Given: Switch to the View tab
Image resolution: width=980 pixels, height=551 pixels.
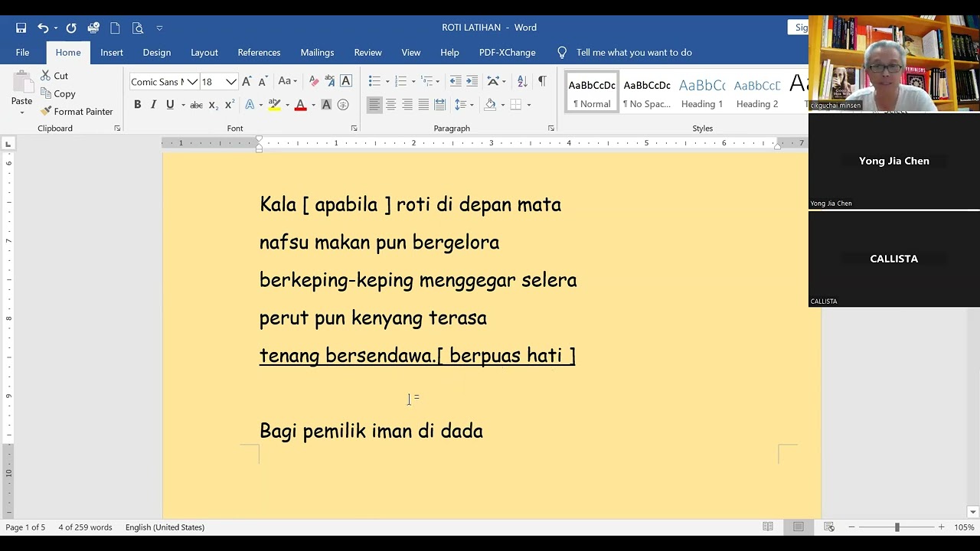Looking at the screenshot, I should pyautogui.click(x=411, y=52).
